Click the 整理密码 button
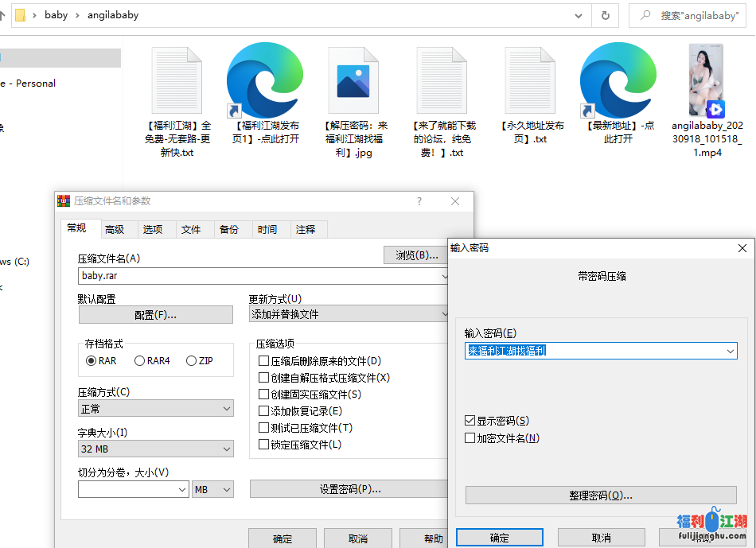Viewport: 756px width, 548px height. [601, 495]
